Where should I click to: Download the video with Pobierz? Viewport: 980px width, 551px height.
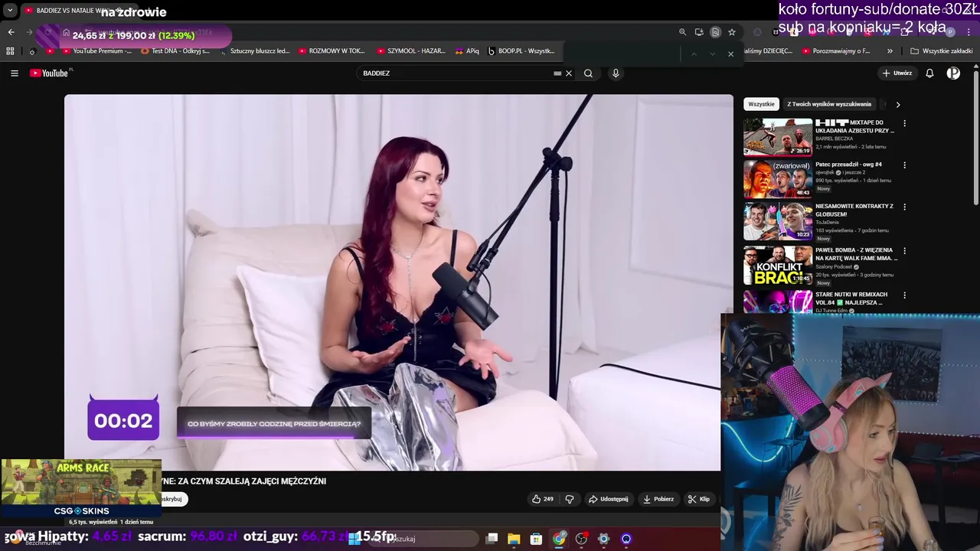658,499
